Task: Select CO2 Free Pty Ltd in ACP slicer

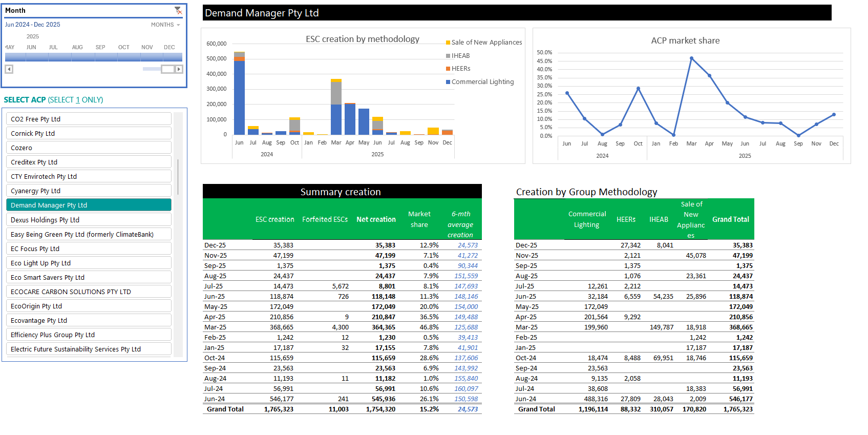Action: pos(89,119)
